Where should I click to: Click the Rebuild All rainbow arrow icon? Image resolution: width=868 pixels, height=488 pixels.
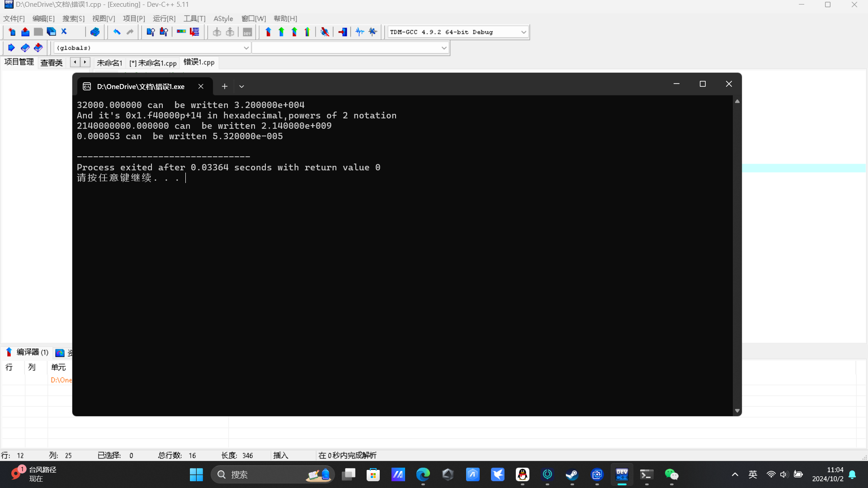tap(307, 32)
